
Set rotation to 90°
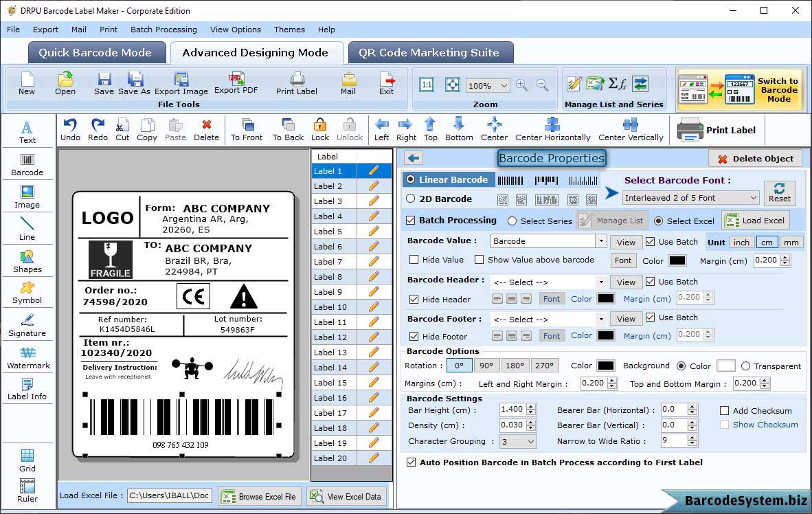(x=487, y=366)
